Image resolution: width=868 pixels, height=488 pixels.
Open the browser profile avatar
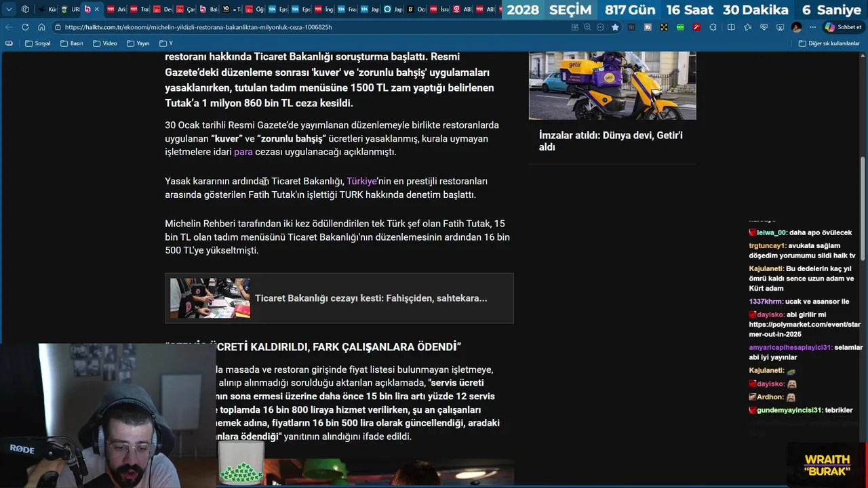click(796, 27)
